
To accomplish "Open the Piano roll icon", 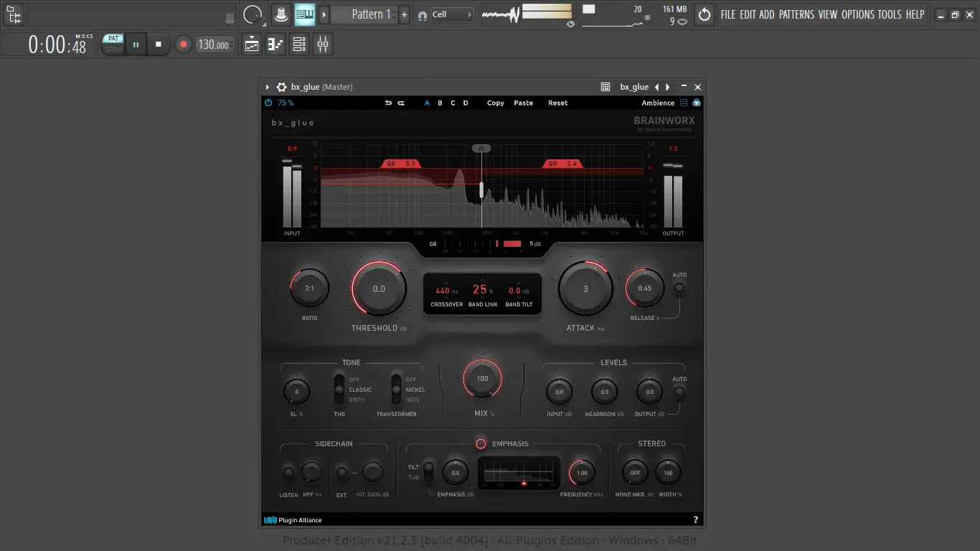I will pos(275,44).
